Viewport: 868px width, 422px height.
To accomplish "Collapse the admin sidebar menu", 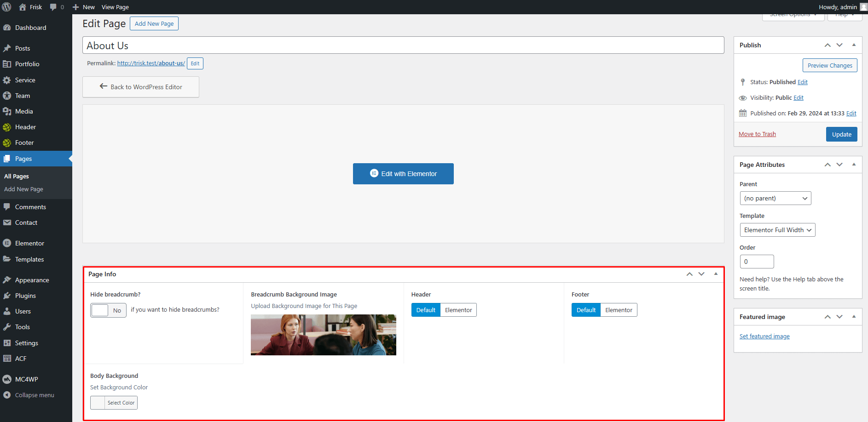I will coord(34,395).
